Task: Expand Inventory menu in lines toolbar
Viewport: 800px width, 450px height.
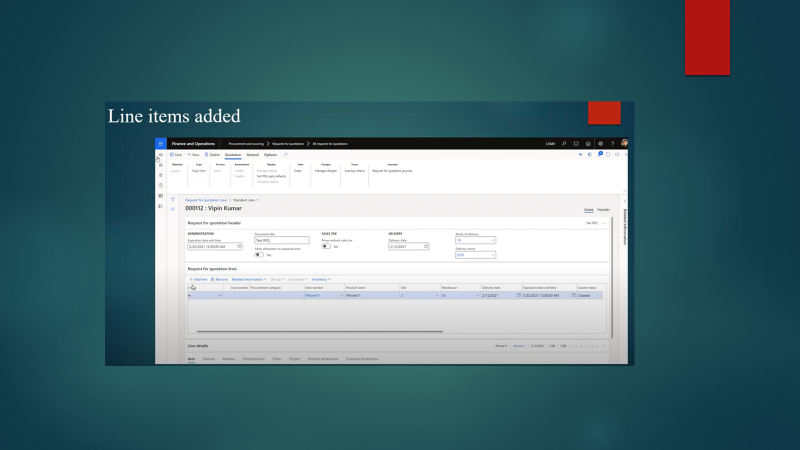Action: [321, 280]
